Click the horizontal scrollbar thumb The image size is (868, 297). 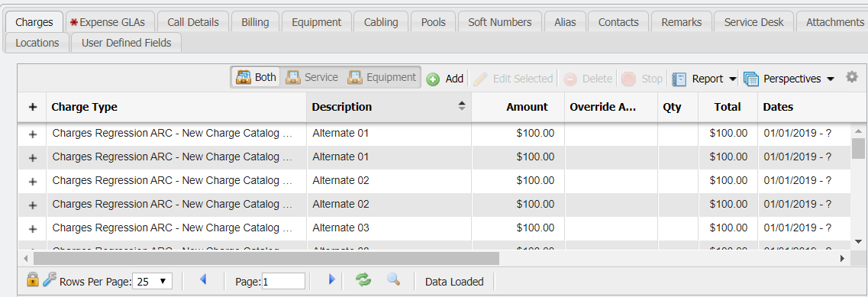pos(266,258)
